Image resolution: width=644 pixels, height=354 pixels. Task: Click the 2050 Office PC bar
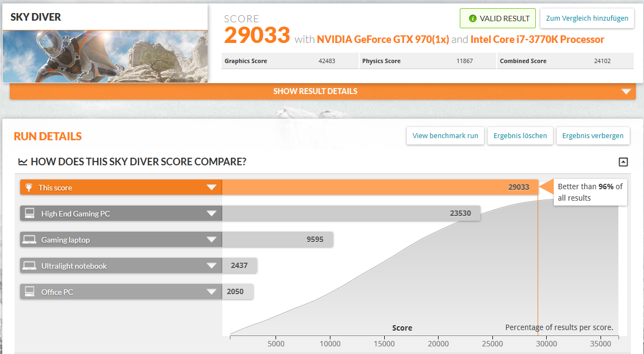(x=238, y=291)
